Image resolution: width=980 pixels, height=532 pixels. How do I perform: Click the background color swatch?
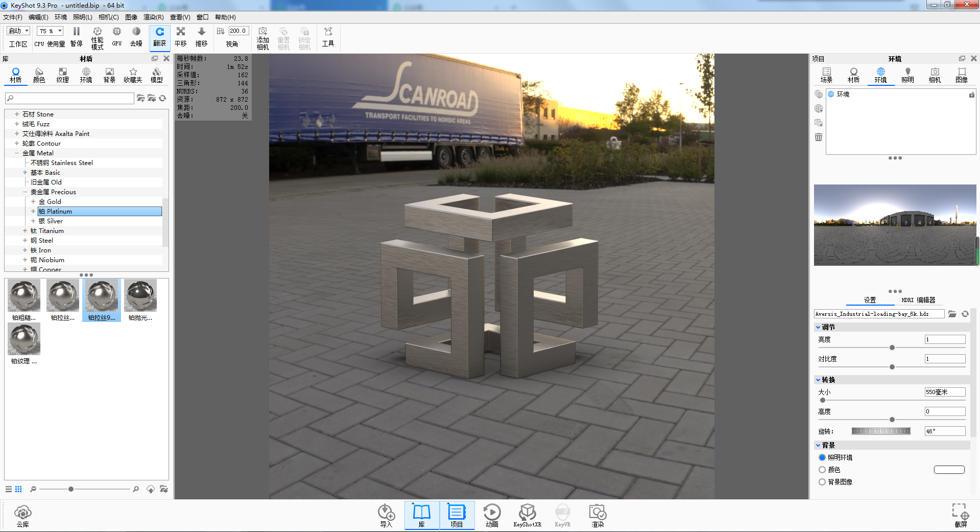point(949,470)
